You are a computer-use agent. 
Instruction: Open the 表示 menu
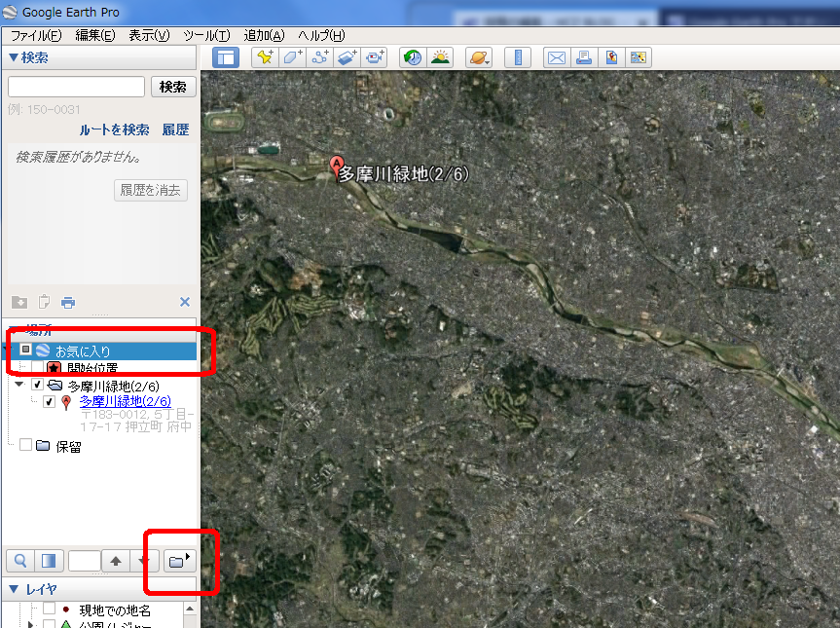click(x=149, y=35)
